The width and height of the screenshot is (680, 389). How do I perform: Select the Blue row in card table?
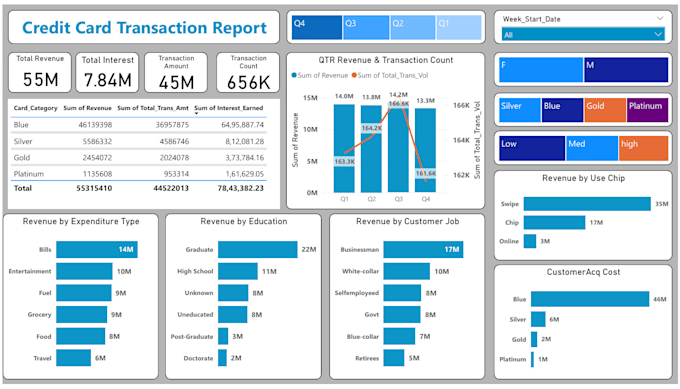pyautogui.click(x=139, y=125)
